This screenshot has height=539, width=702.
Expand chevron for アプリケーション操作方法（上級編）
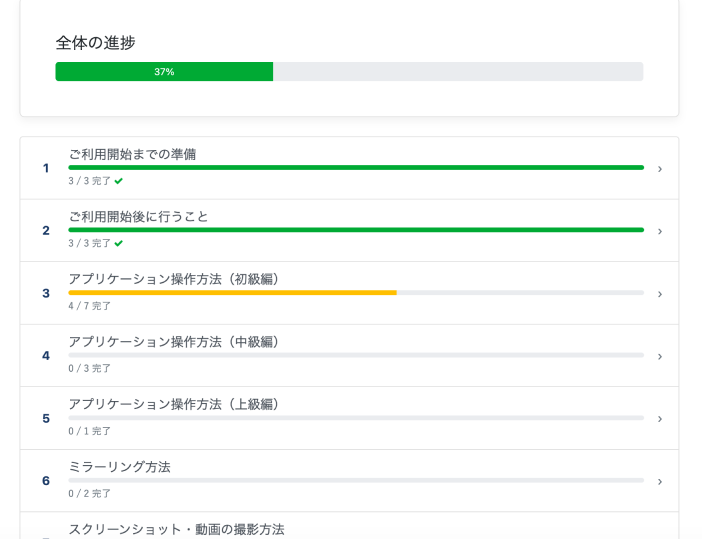[x=659, y=419]
